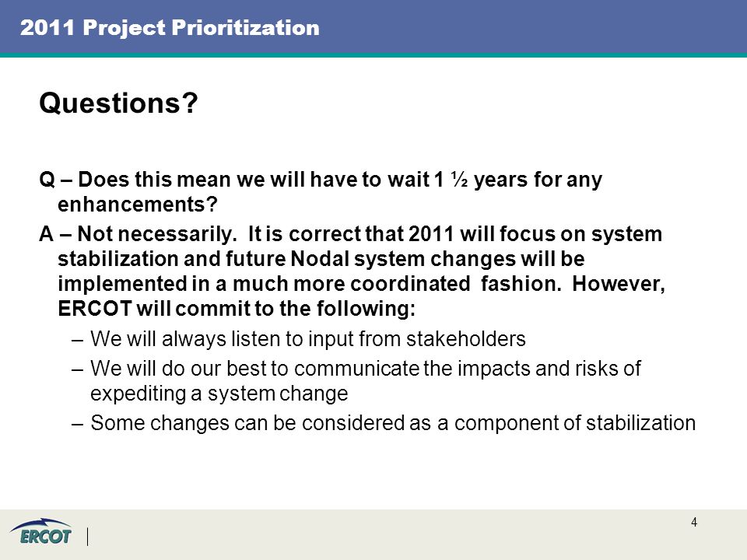The width and height of the screenshot is (747, 560).
Task: Click the 2011 Project Prioritization title
Action: click(170, 28)
